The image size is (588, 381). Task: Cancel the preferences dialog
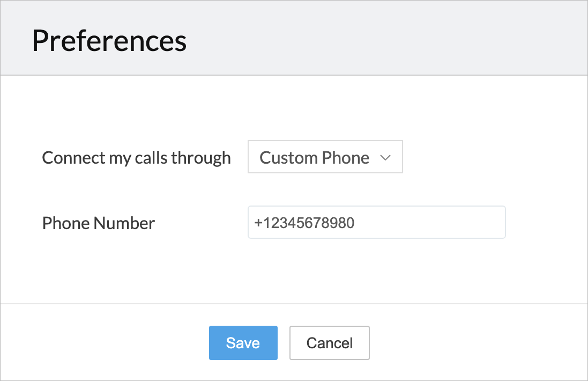coord(329,343)
